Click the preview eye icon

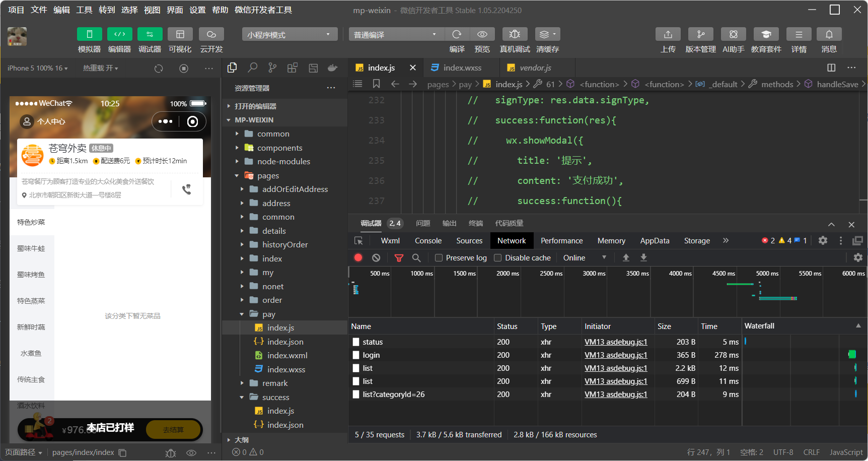482,34
